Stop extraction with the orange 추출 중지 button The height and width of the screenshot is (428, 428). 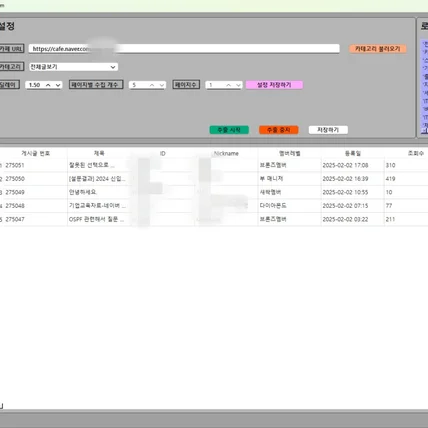(279, 130)
